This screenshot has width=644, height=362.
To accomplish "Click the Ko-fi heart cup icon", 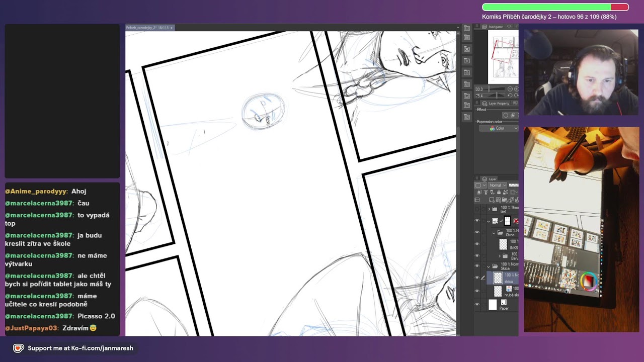I will tap(19, 348).
